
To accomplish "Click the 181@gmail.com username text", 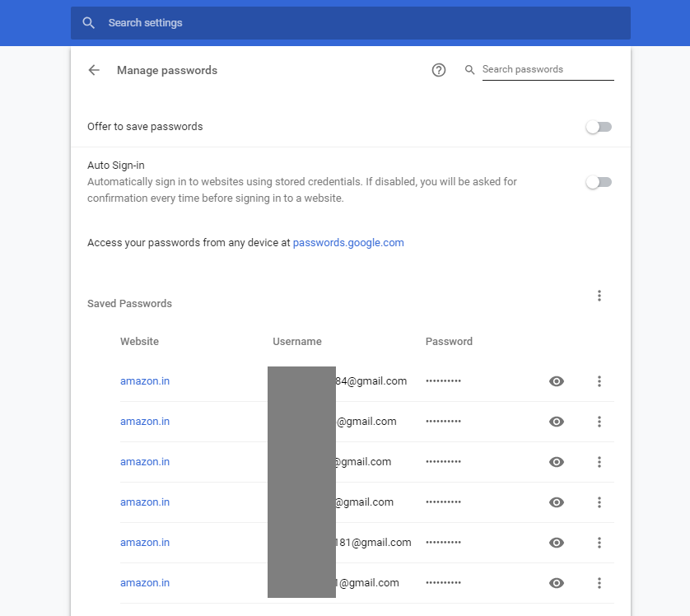I will point(374,543).
